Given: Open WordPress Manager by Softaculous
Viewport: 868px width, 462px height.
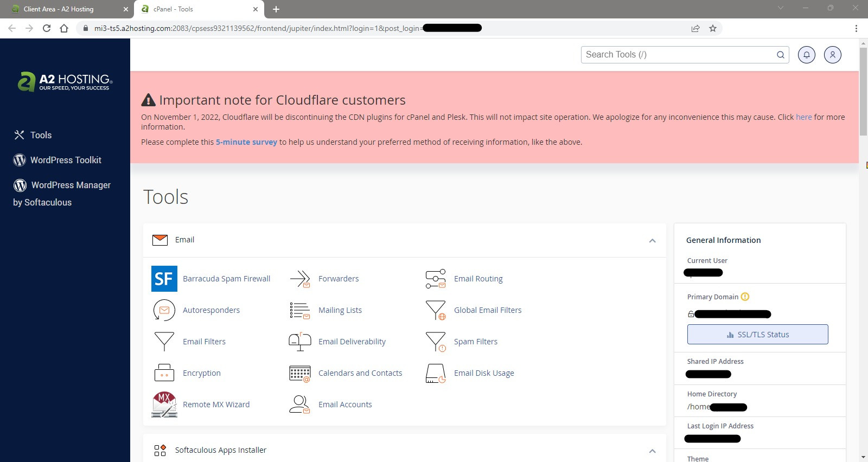Looking at the screenshot, I should [x=62, y=194].
